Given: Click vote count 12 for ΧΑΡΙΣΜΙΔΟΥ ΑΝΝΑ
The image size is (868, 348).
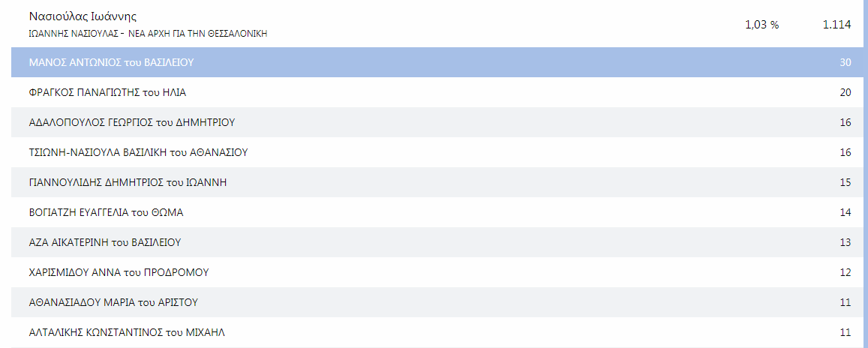Looking at the screenshot, I should (x=845, y=272).
